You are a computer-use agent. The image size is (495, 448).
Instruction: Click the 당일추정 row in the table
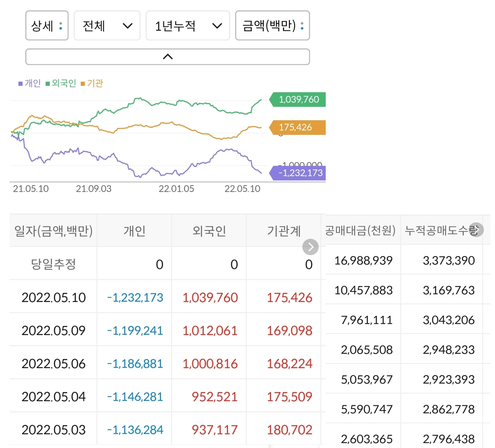pos(52,264)
